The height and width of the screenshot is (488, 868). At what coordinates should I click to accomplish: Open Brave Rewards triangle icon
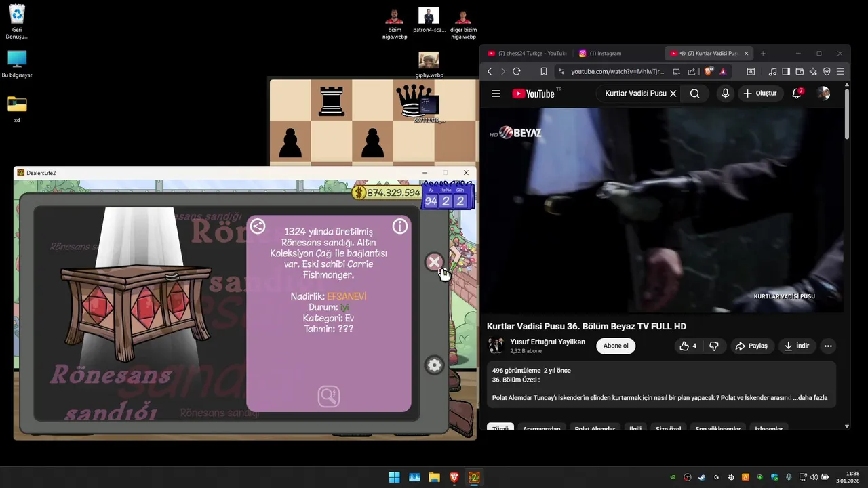tap(723, 71)
